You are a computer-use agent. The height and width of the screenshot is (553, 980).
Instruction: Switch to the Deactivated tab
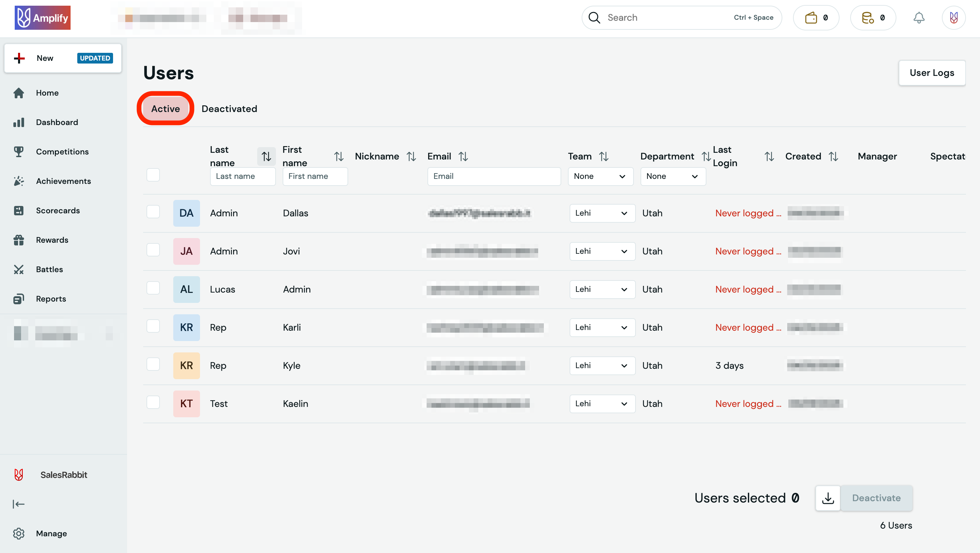(229, 109)
